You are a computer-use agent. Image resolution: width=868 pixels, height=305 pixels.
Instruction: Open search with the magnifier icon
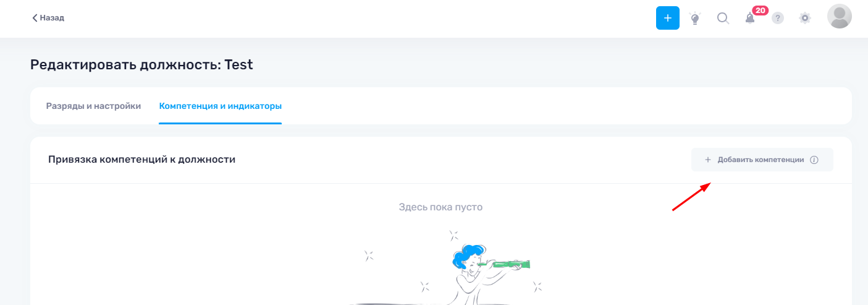pyautogui.click(x=723, y=18)
